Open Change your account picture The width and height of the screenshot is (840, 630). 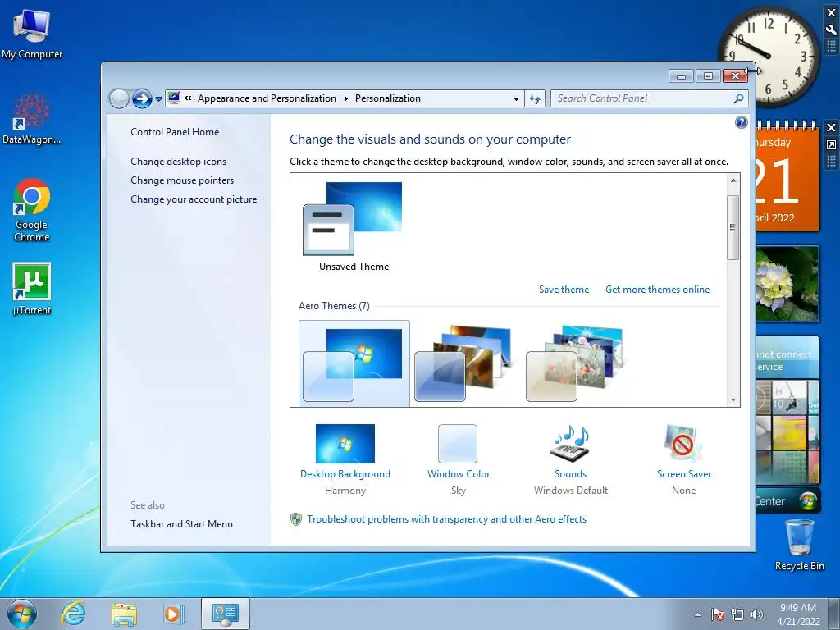pos(194,199)
